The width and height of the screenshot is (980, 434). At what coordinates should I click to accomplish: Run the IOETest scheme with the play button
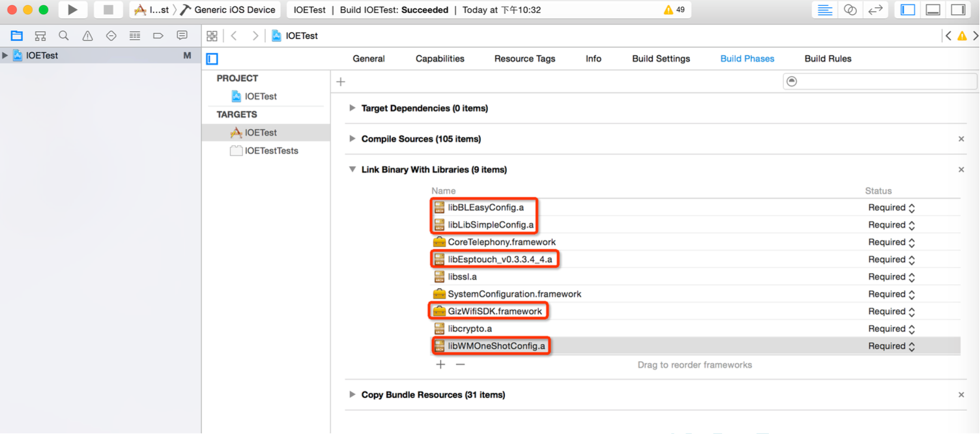tap(72, 10)
